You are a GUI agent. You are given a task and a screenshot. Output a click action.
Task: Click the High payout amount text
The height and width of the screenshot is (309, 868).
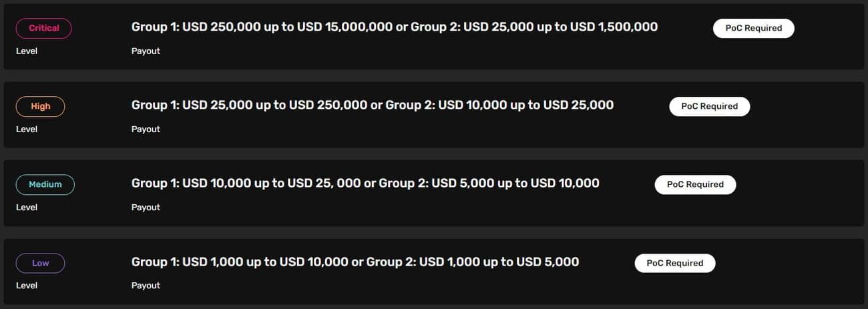click(372, 105)
